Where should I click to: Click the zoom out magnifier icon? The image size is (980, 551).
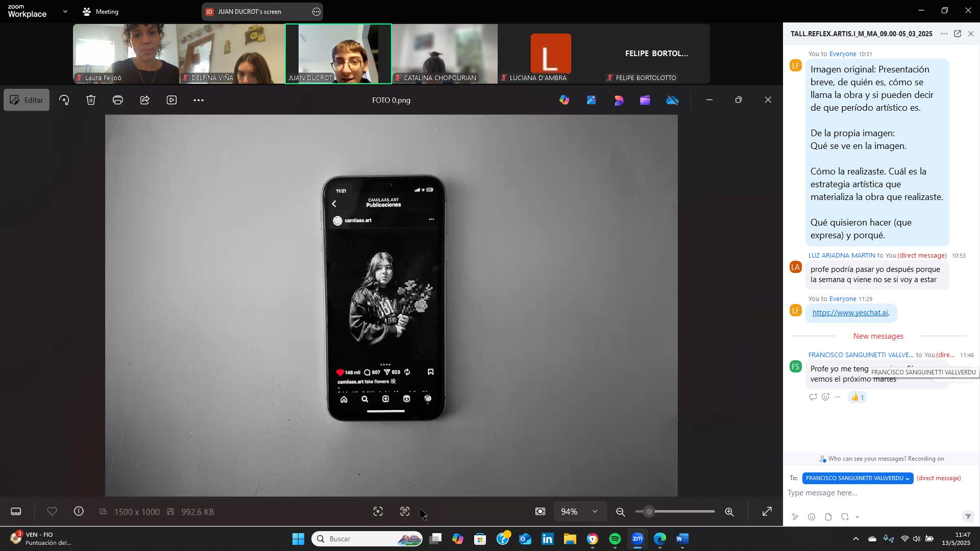click(x=621, y=512)
